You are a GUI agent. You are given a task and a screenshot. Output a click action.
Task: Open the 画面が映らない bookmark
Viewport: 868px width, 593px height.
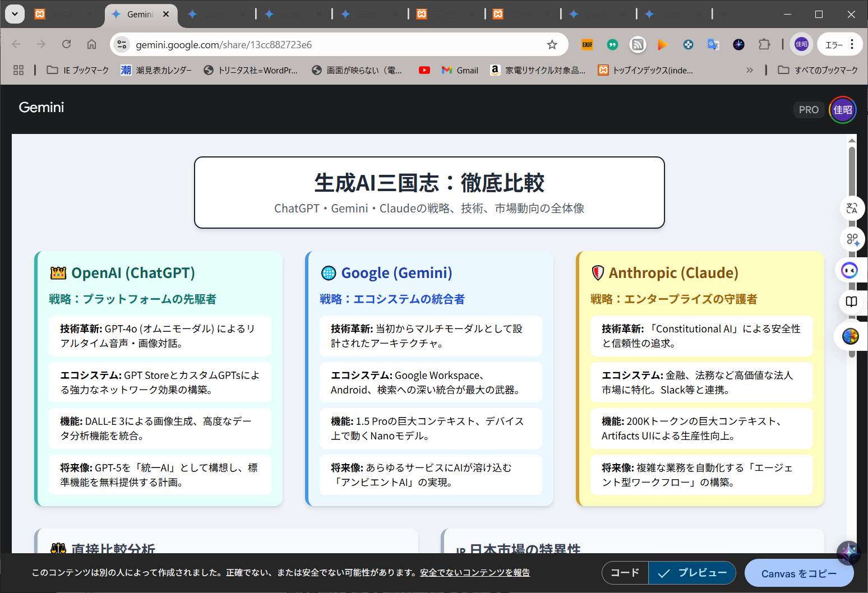tap(357, 70)
